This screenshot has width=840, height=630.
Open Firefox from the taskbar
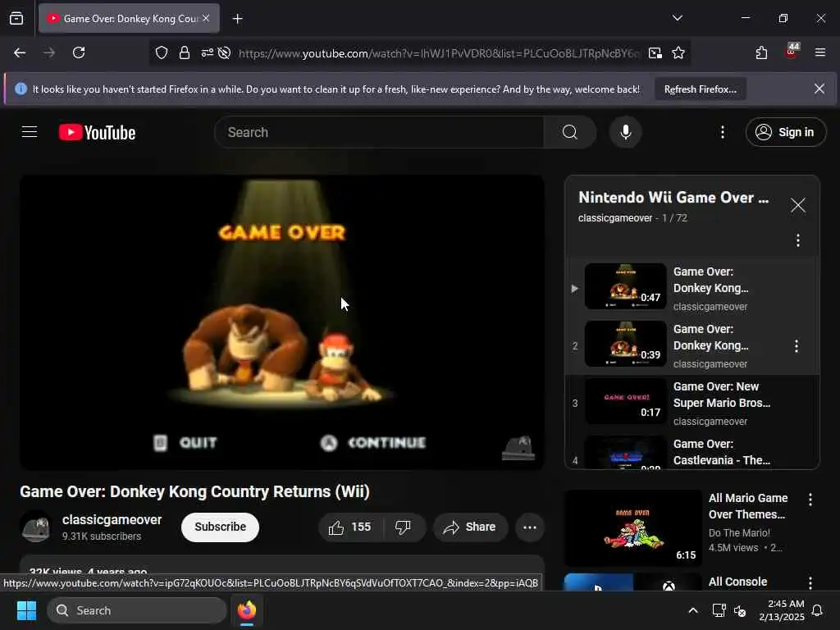(x=247, y=610)
